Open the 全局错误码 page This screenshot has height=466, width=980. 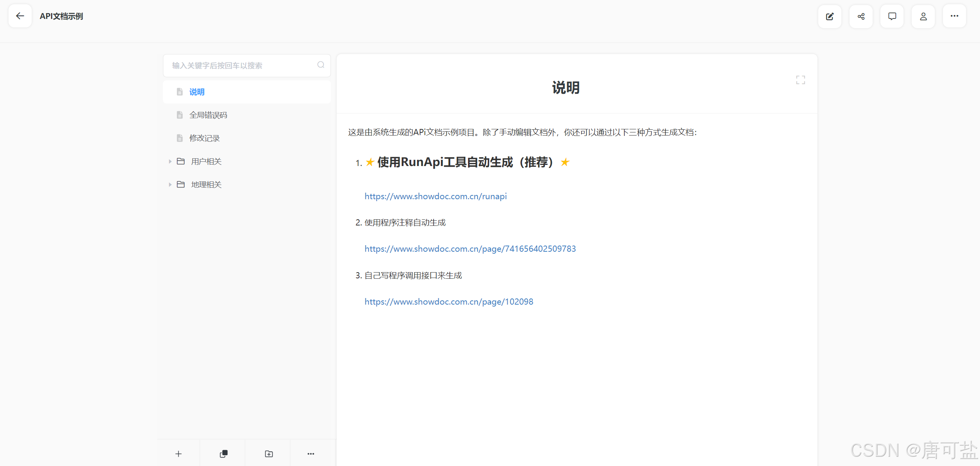(x=208, y=115)
